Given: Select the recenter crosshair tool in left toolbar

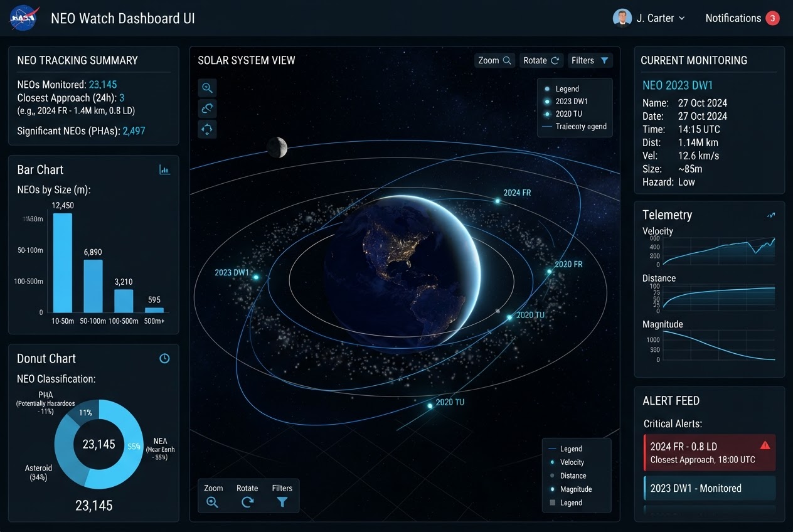Looking at the screenshot, I should (x=207, y=129).
